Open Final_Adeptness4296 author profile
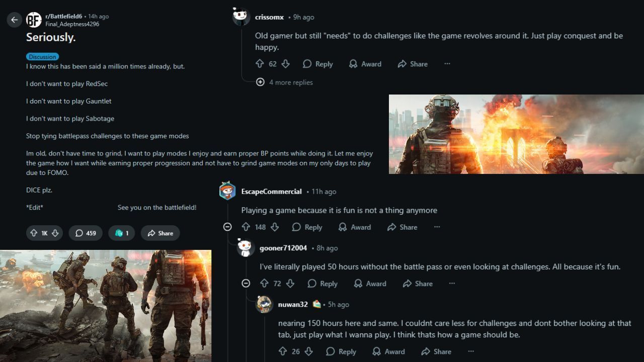Image resolution: width=644 pixels, height=362 pixels. tap(72, 24)
